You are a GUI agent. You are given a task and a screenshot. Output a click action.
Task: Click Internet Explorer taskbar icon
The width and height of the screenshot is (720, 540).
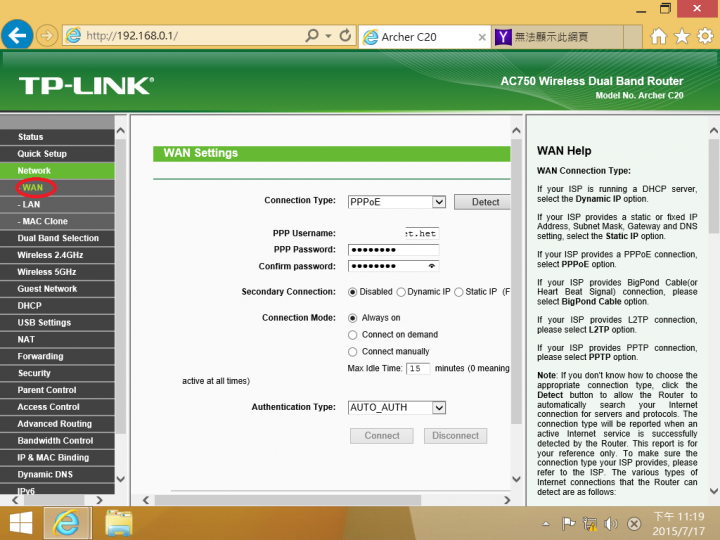pyautogui.click(x=68, y=523)
